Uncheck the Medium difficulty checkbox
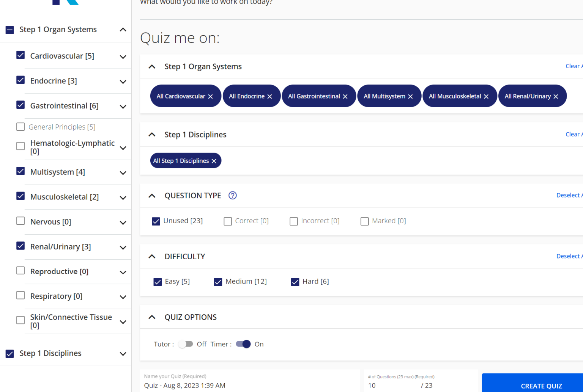 point(218,282)
